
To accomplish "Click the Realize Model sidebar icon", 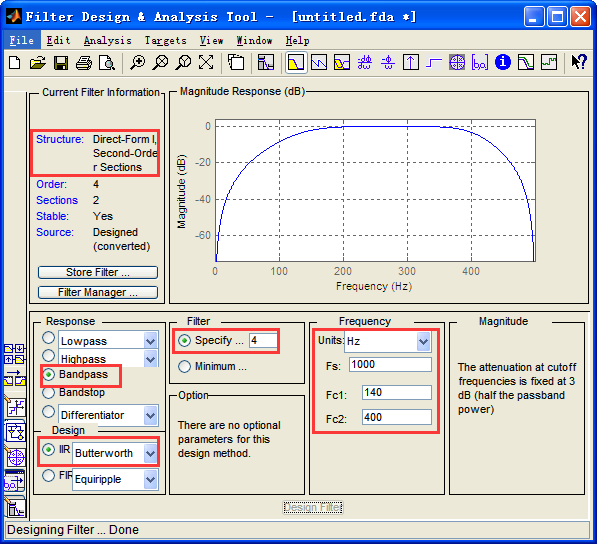I will (15, 431).
